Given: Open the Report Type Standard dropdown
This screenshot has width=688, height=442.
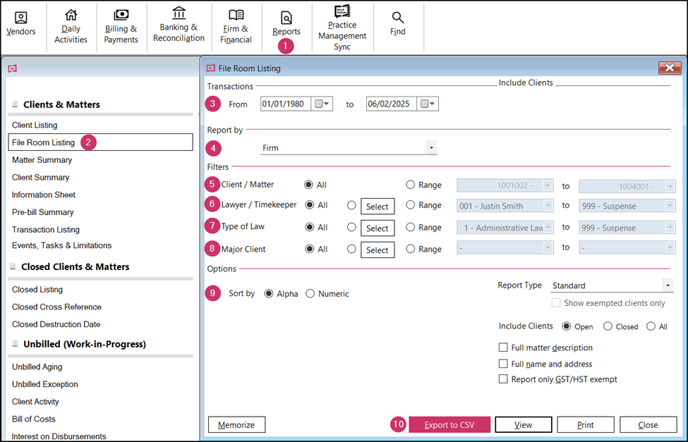Looking at the screenshot, I should (x=668, y=285).
